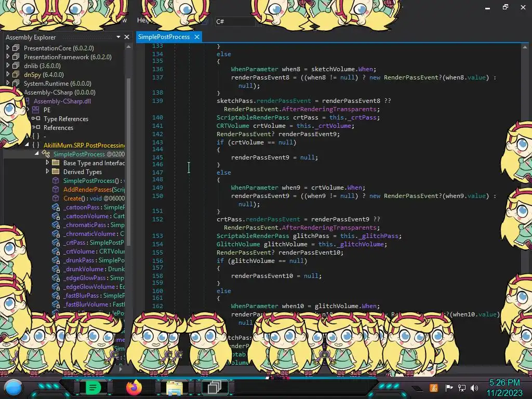This screenshot has width=532, height=399.
Task: Click the References node icon
Action: pyautogui.click(x=36, y=127)
